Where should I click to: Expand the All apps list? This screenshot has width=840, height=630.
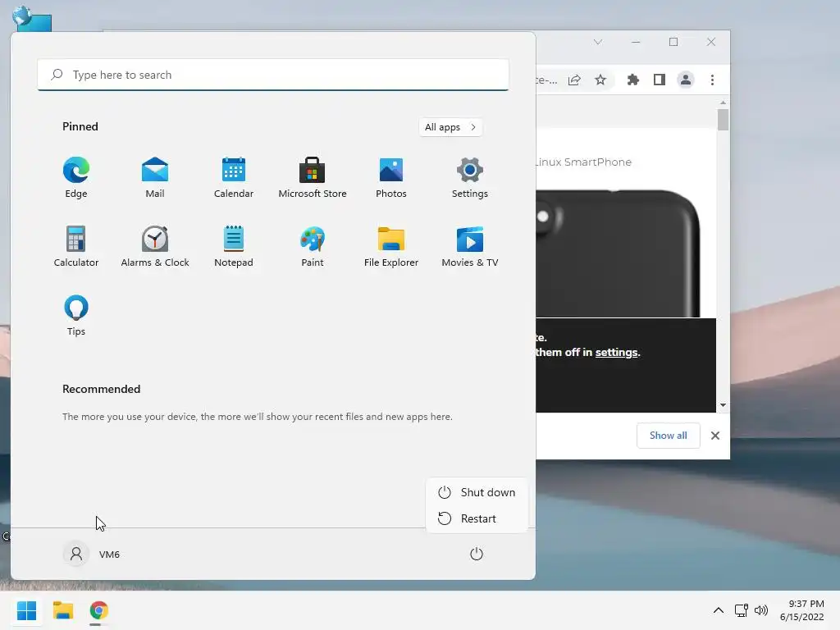point(450,127)
